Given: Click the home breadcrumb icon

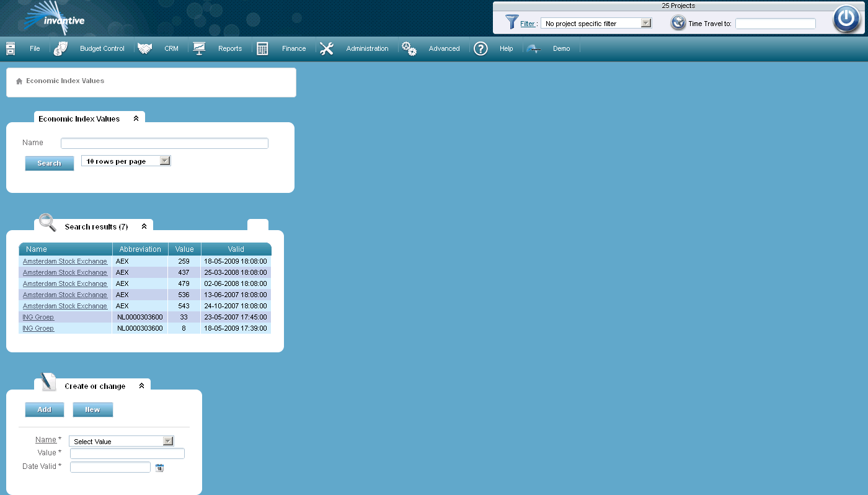Looking at the screenshot, I should coord(19,81).
